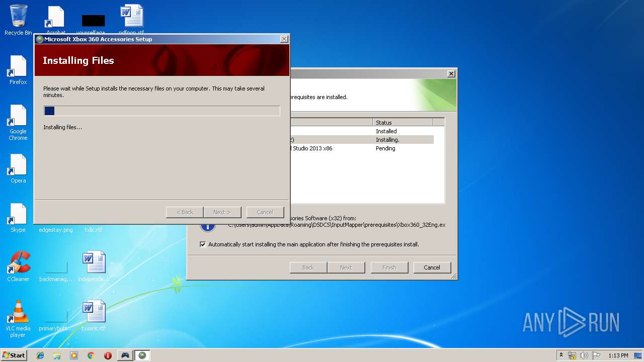Switch to the game controller taskbar app
The width and height of the screenshot is (644, 362).
tap(125, 355)
